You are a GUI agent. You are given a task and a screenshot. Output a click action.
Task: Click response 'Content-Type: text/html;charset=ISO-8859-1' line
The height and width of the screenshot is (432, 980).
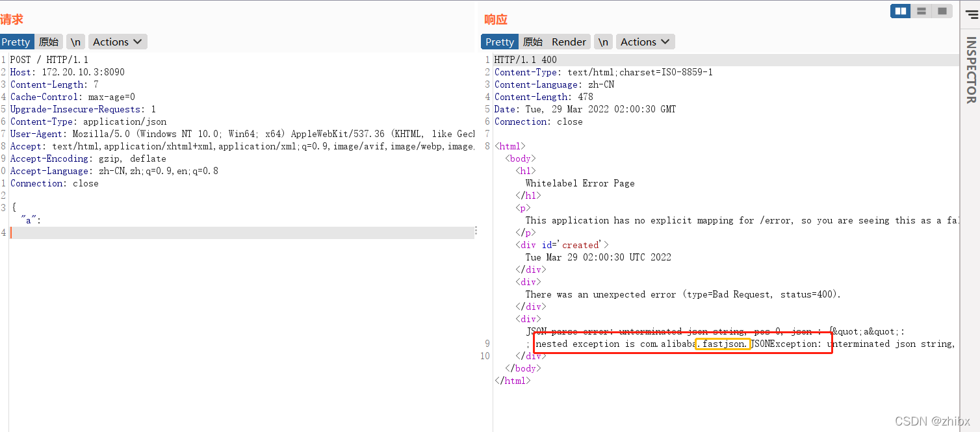click(x=604, y=72)
